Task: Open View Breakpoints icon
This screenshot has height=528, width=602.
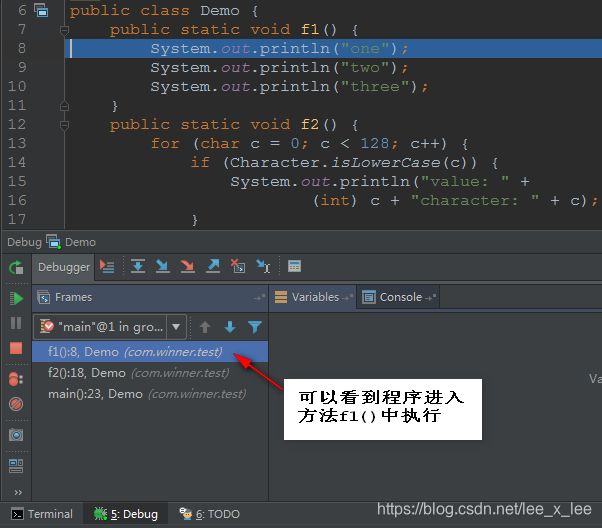Action: 16,379
